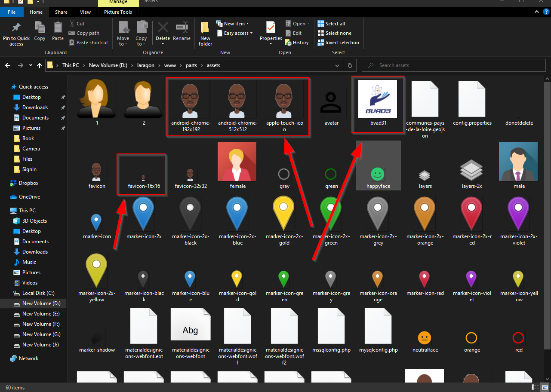Navigate to parts in address bar

point(191,65)
